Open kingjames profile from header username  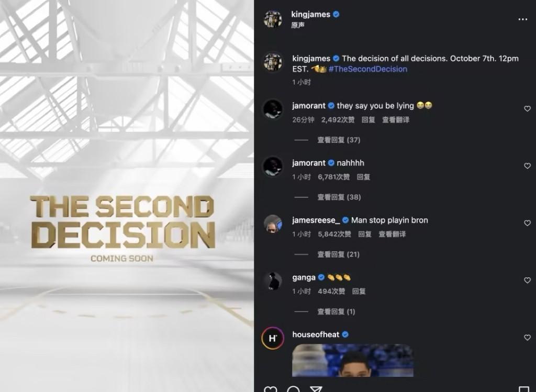click(310, 14)
